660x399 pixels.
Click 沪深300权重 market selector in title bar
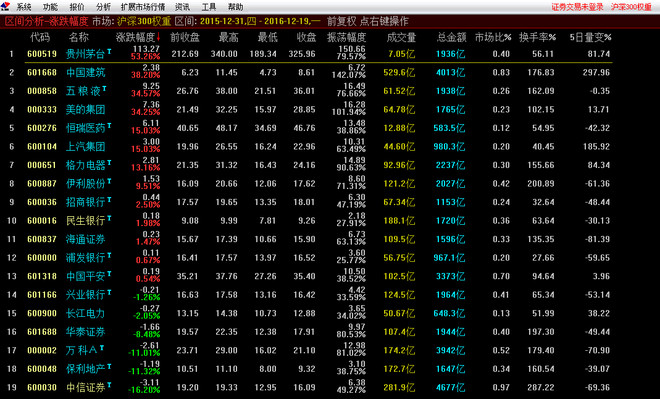[144, 21]
